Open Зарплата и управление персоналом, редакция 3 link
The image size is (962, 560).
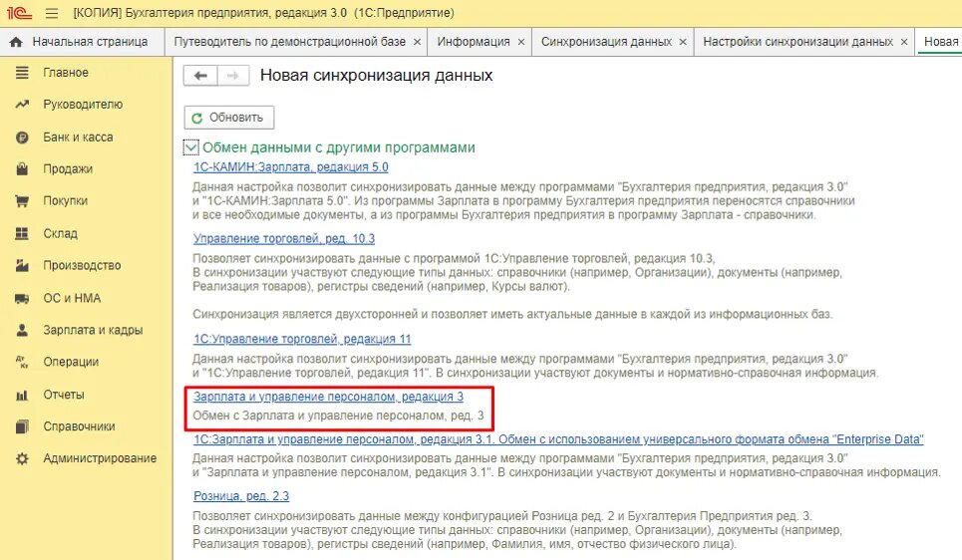point(328,397)
